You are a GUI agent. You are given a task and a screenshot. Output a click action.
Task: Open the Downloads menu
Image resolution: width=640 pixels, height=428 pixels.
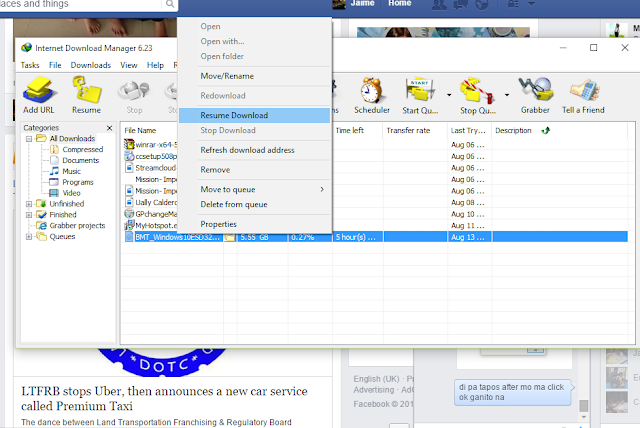(91, 65)
